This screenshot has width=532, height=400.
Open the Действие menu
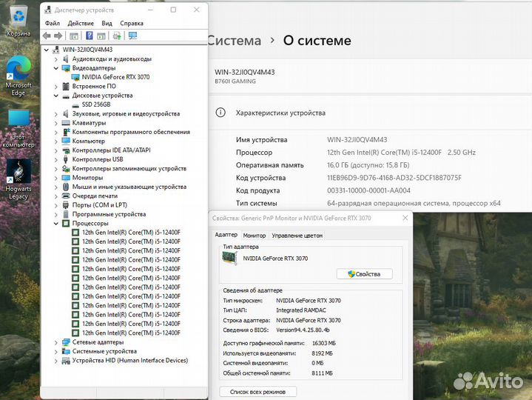81,23
